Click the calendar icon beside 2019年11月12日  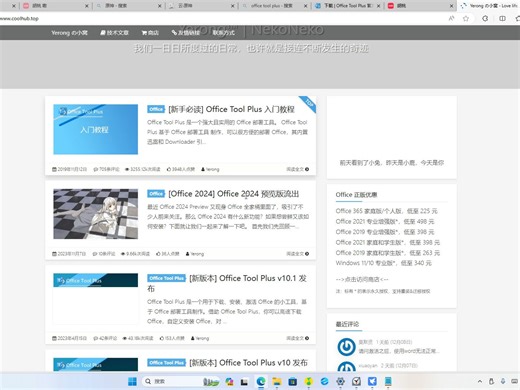[54, 169]
